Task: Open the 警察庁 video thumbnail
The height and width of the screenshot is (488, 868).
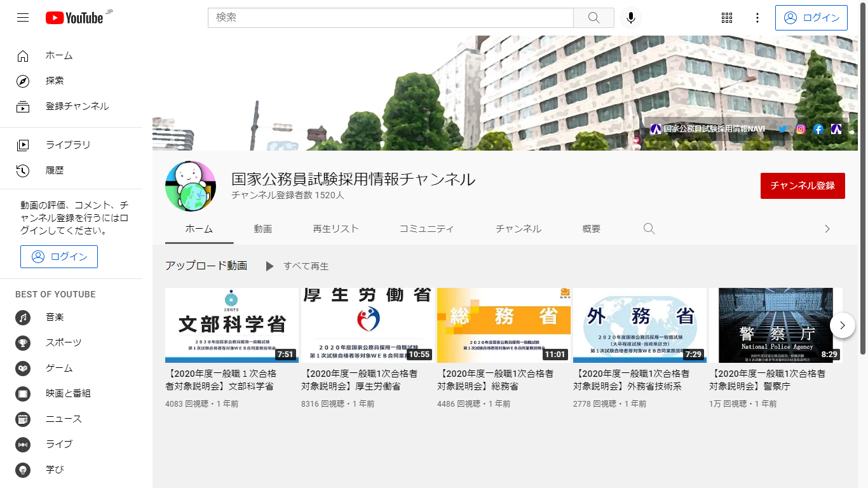Action: point(775,325)
